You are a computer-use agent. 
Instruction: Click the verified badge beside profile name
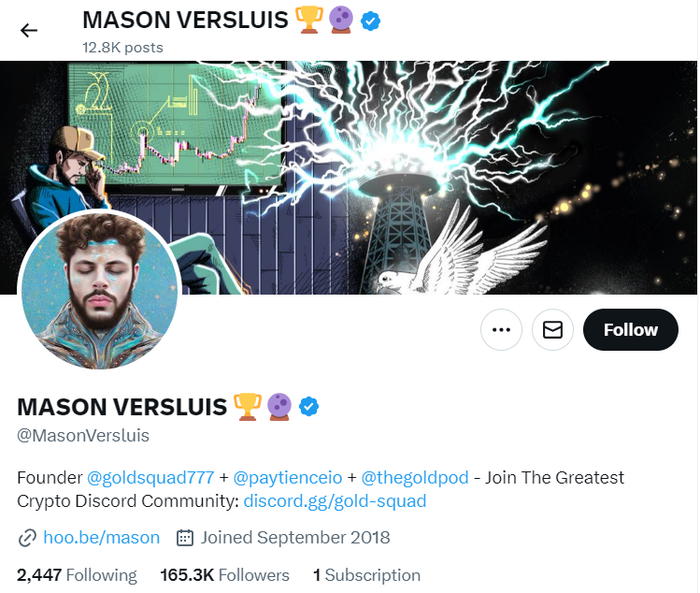coord(309,407)
